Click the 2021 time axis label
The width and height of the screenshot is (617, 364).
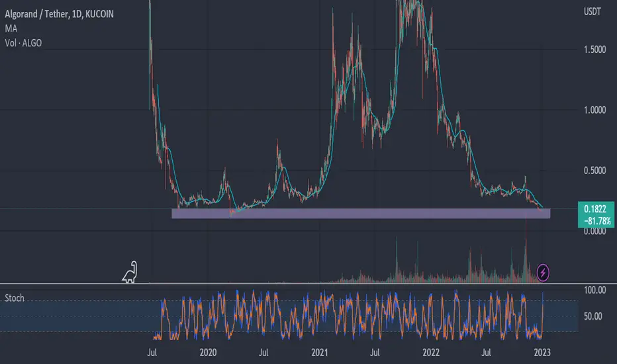[x=319, y=352]
